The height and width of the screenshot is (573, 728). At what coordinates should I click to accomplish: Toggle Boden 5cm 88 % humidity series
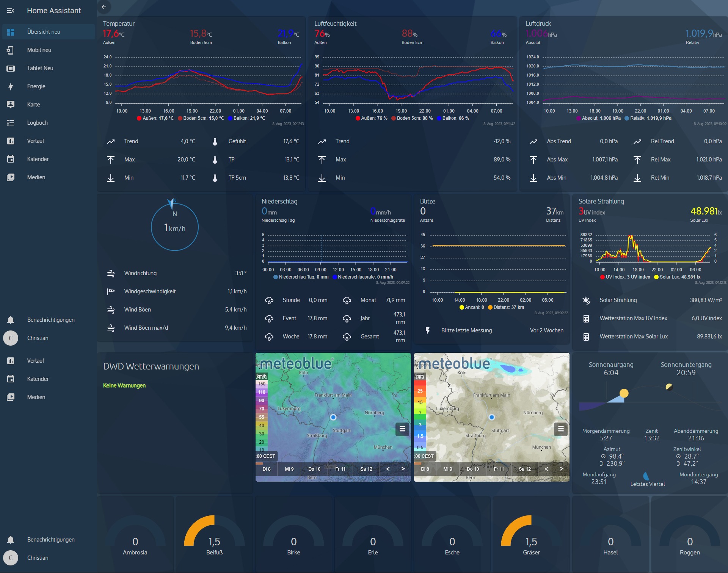click(412, 118)
